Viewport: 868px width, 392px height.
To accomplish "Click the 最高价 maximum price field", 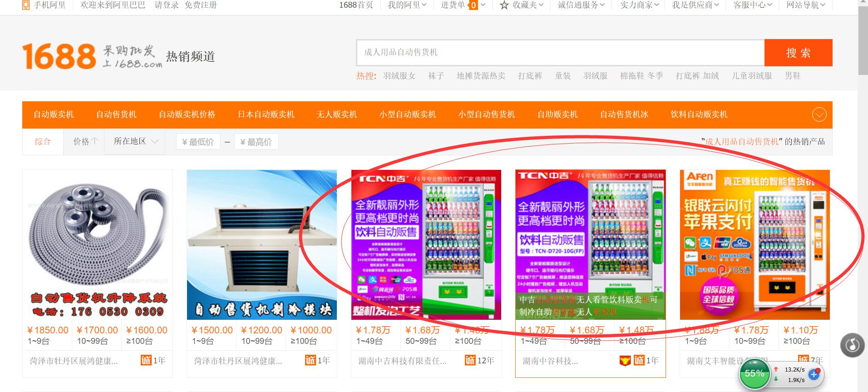I will (x=256, y=142).
